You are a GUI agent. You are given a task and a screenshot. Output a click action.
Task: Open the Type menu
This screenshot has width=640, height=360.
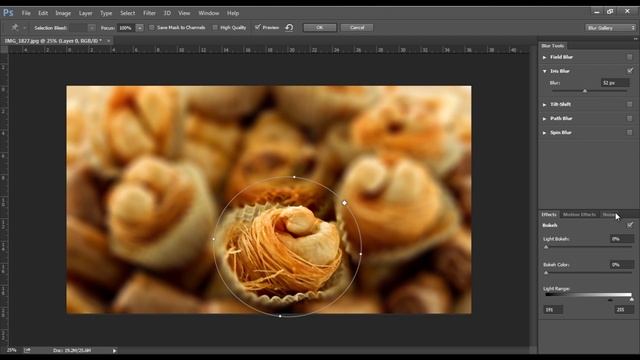[106, 13]
